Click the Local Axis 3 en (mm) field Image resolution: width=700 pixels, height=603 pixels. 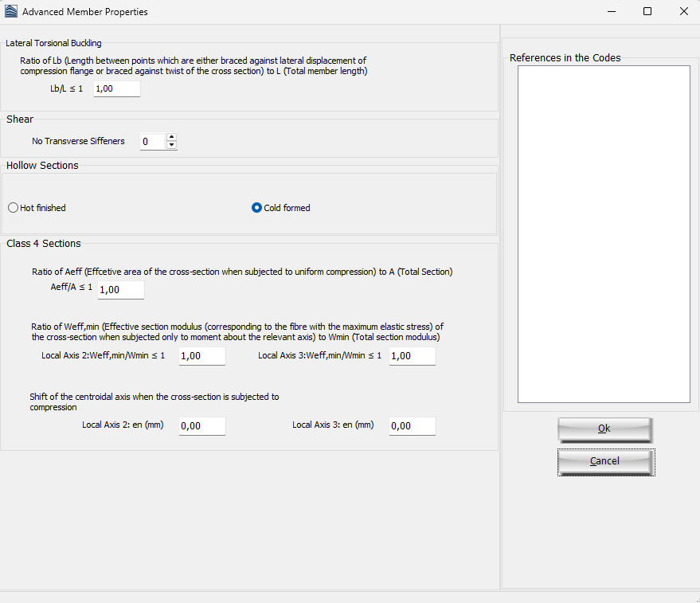pyautogui.click(x=413, y=426)
